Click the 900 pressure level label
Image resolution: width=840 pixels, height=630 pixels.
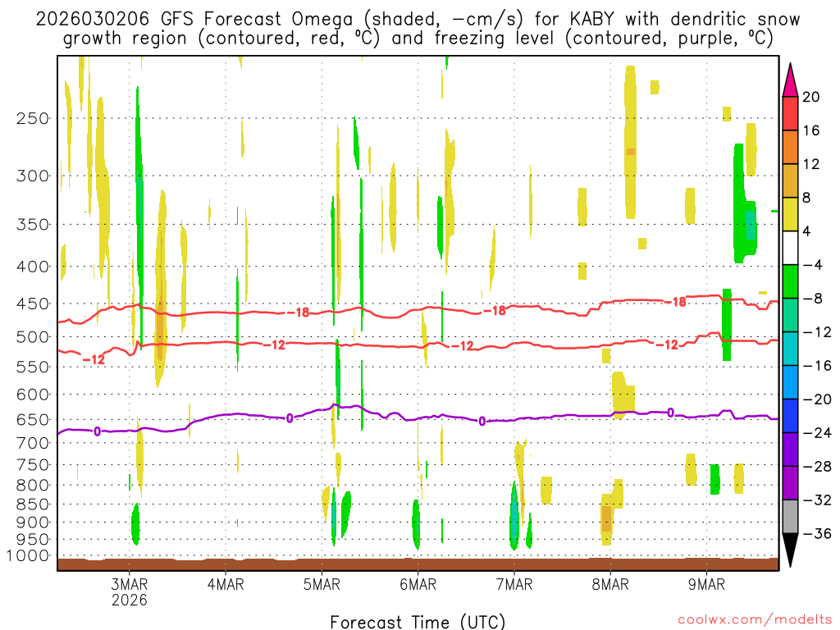(x=33, y=523)
